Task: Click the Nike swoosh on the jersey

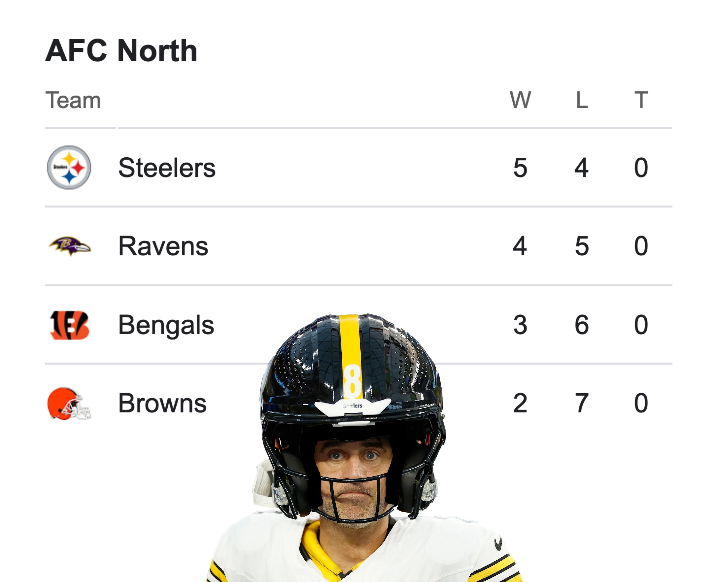Action: click(498, 543)
